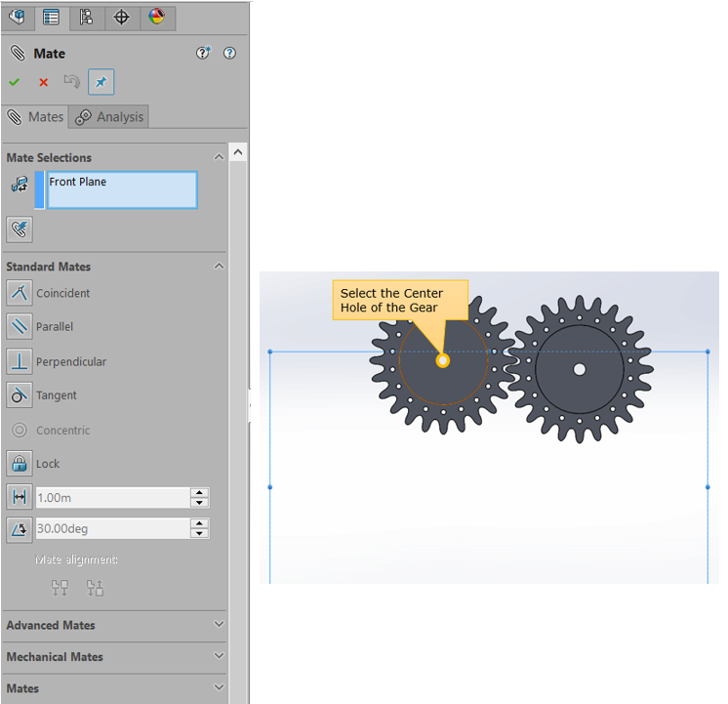Click the entities to mate icon
The image size is (728, 704).
[x=20, y=185]
